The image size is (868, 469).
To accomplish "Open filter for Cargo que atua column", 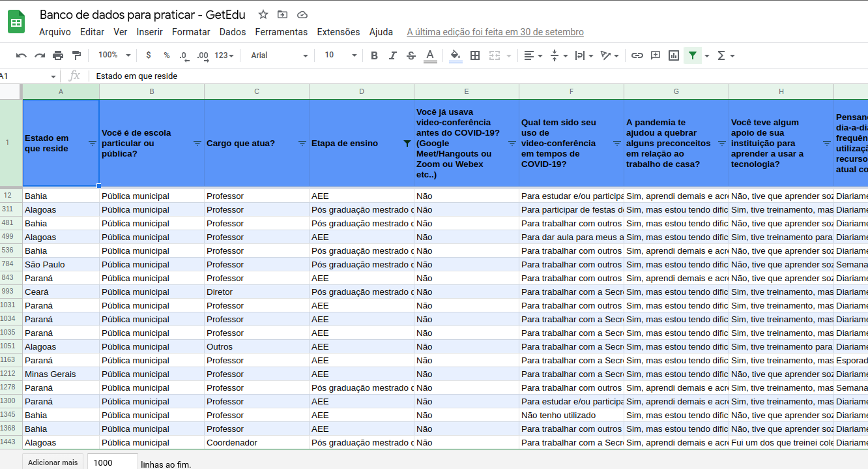I will (x=302, y=143).
